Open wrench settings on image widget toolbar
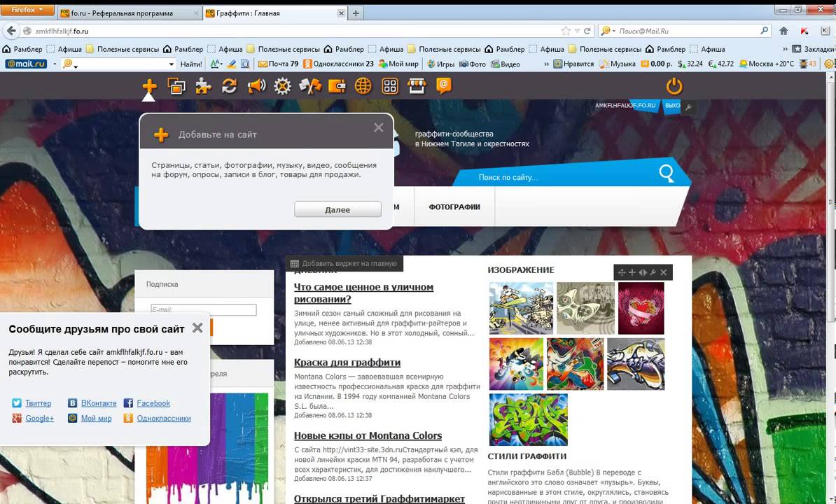Viewport: 836px width, 504px height. [653, 272]
